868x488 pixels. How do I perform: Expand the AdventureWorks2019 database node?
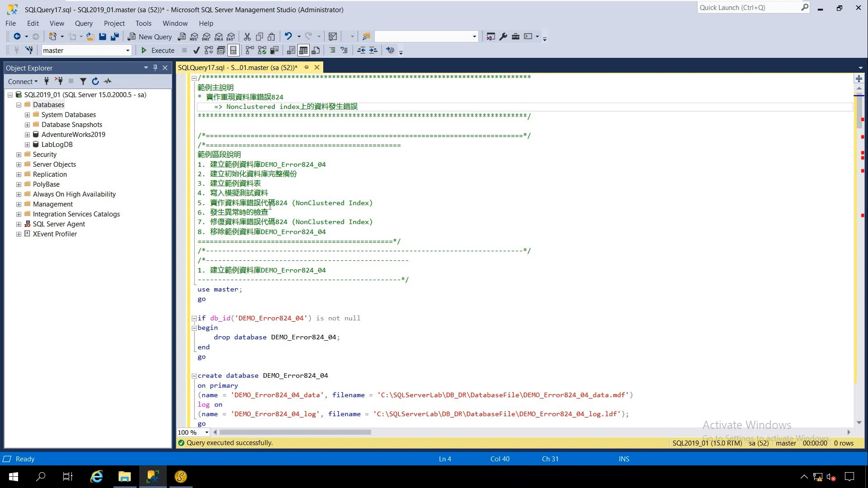click(x=27, y=135)
